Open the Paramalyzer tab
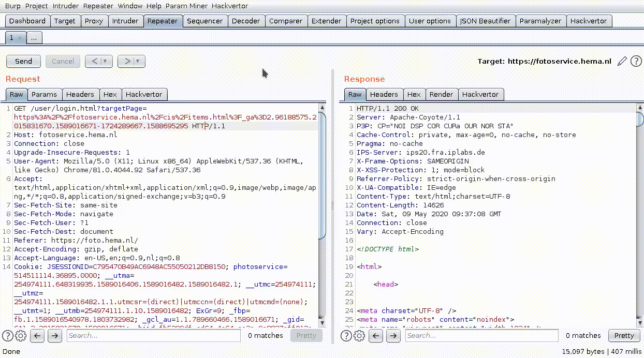Image resolution: width=644 pixels, height=358 pixels. pos(540,21)
